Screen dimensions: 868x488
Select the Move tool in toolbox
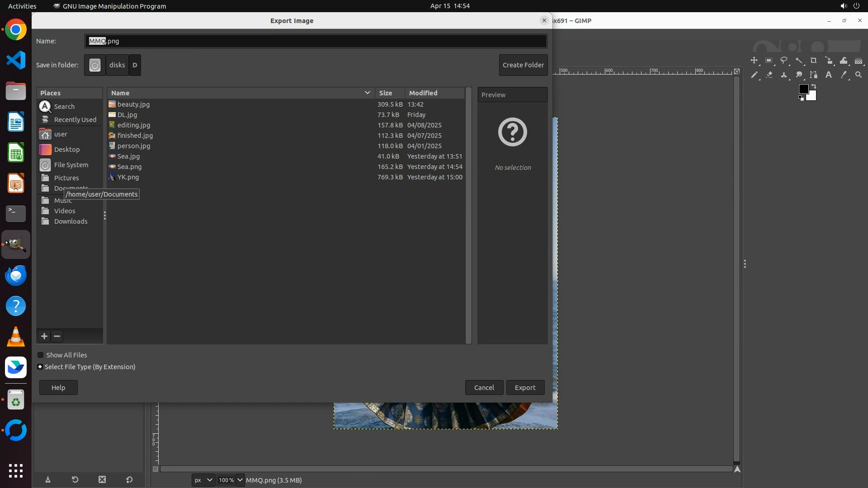(x=754, y=61)
